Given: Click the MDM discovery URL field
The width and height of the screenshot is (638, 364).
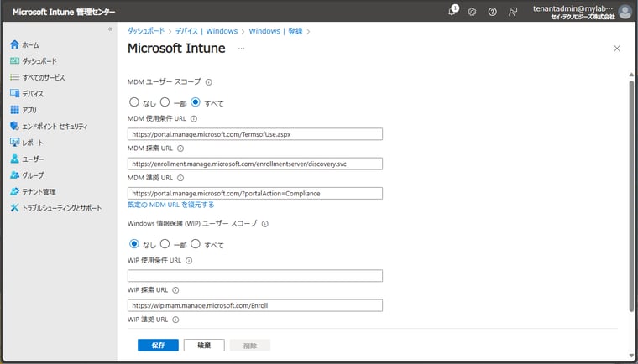Looking at the screenshot, I should (x=254, y=164).
